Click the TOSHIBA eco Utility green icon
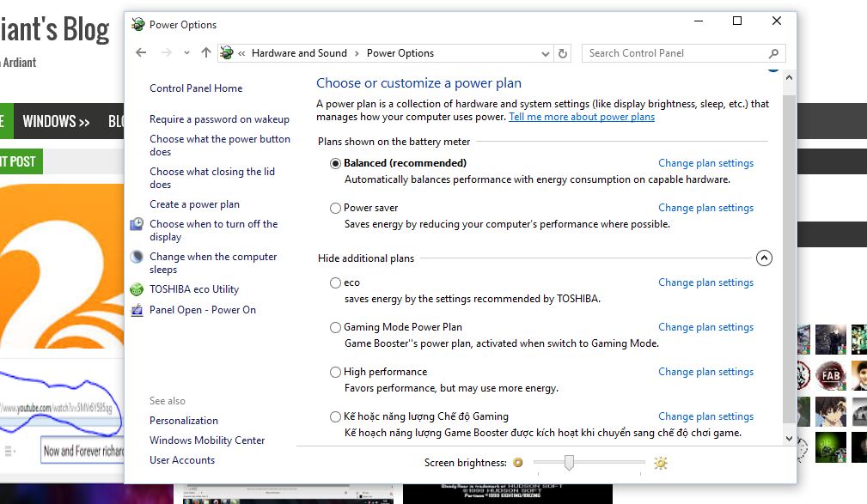 (x=137, y=289)
